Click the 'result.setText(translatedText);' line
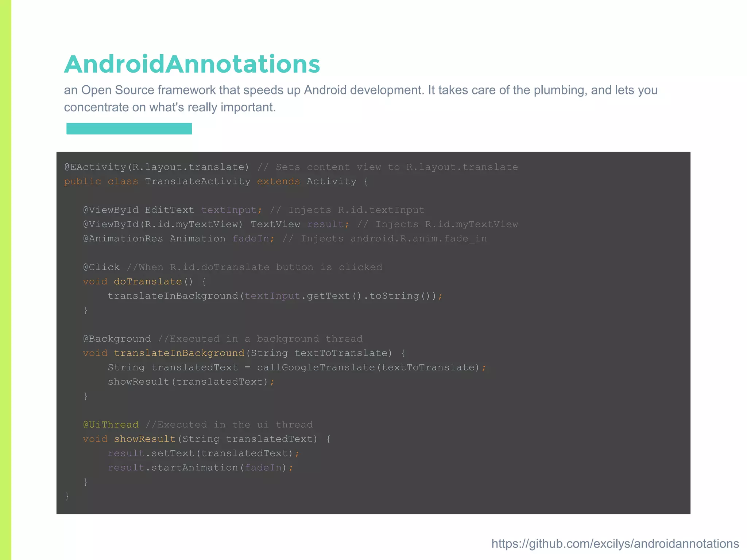Screen dimensions: 747x560 tap(203, 453)
